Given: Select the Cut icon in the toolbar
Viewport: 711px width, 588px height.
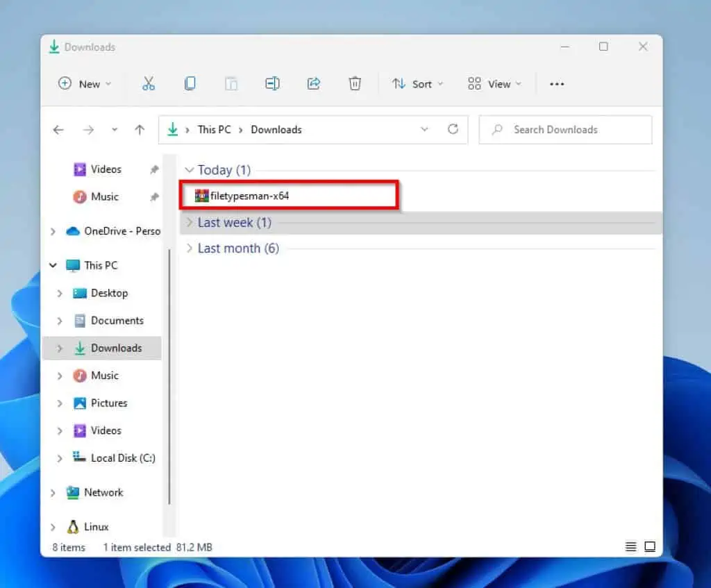Looking at the screenshot, I should (x=149, y=83).
